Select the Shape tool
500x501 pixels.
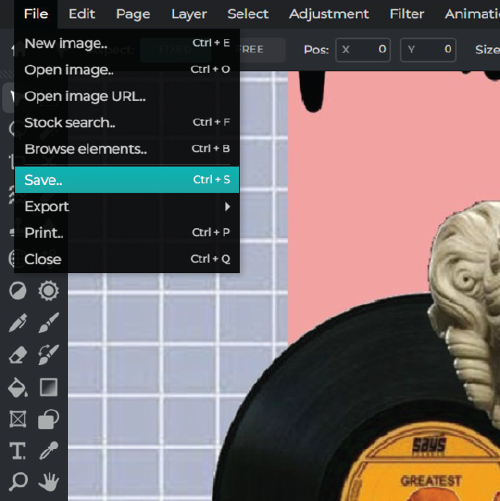(49, 419)
